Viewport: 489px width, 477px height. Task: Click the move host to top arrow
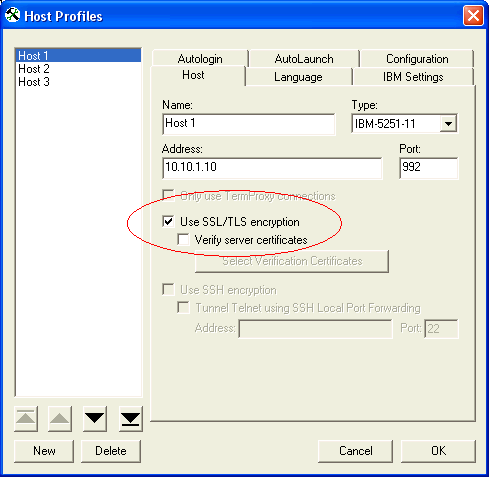click(x=26, y=419)
